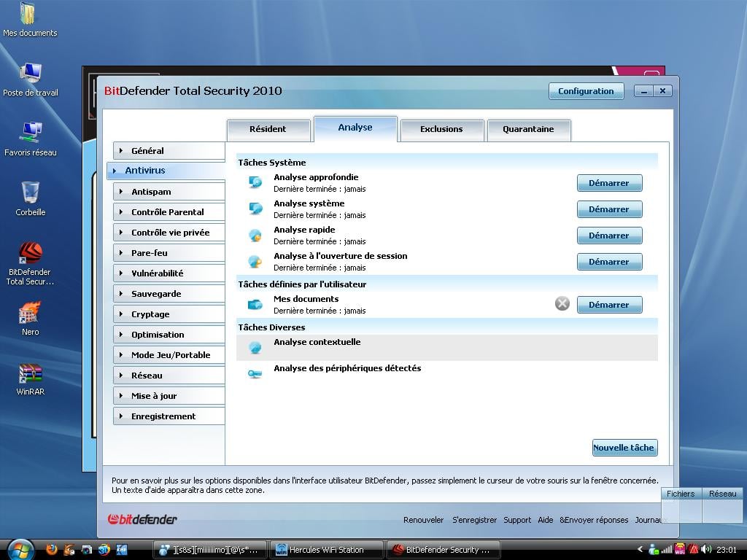Click the Renouveler link
The image size is (747, 560).
(423, 520)
